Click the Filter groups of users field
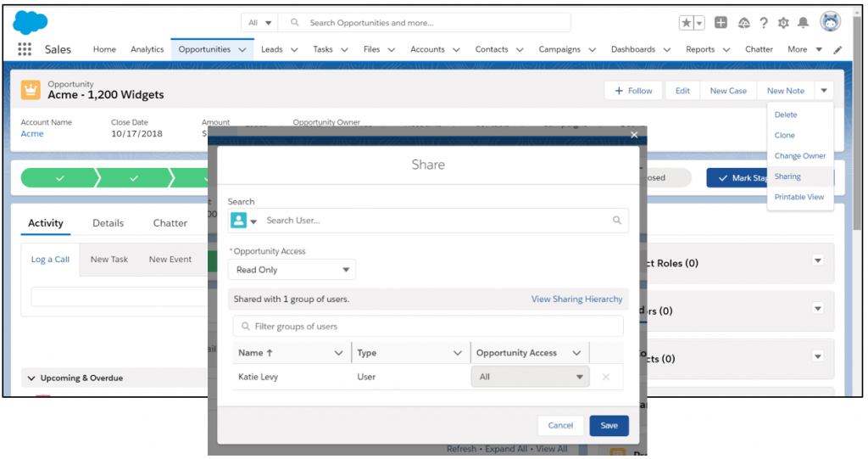The image size is (868, 459). [x=428, y=327]
